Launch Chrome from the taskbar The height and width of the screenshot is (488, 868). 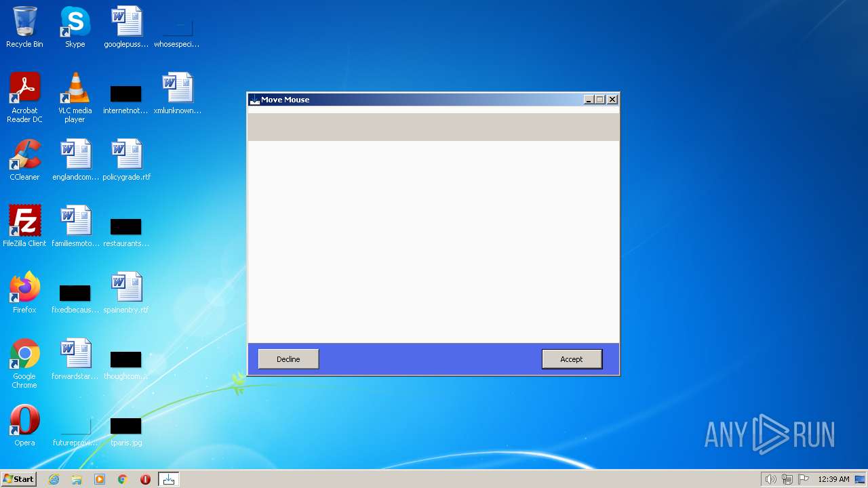(x=123, y=479)
